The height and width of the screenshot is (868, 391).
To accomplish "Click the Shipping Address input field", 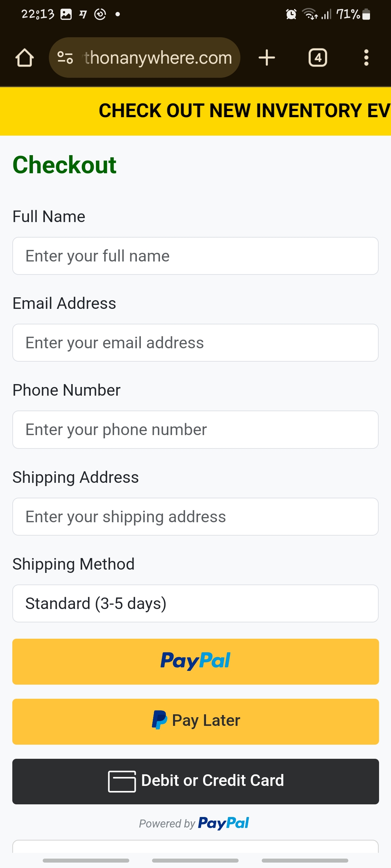I will (195, 516).
